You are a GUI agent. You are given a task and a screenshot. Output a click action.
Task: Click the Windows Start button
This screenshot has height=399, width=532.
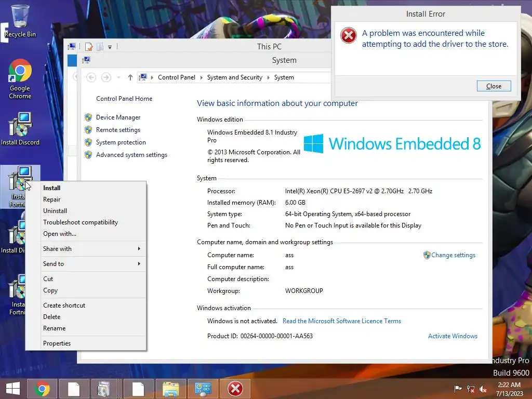pos(13,389)
